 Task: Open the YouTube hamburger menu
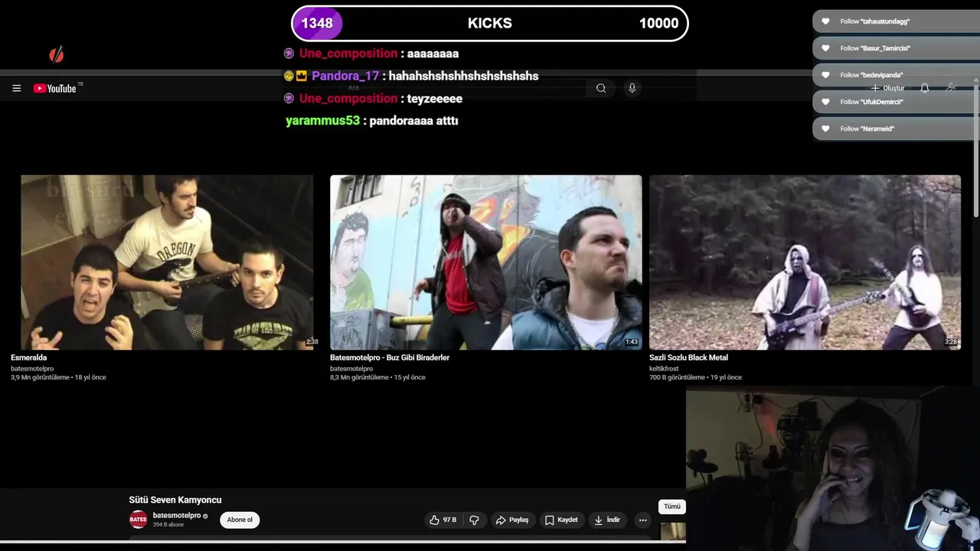tap(16, 88)
